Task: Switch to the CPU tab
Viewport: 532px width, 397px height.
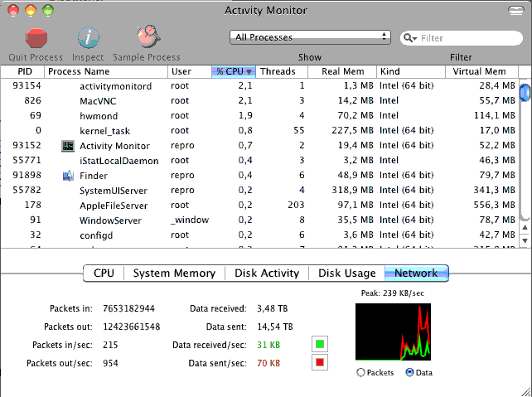Action: coord(104,274)
